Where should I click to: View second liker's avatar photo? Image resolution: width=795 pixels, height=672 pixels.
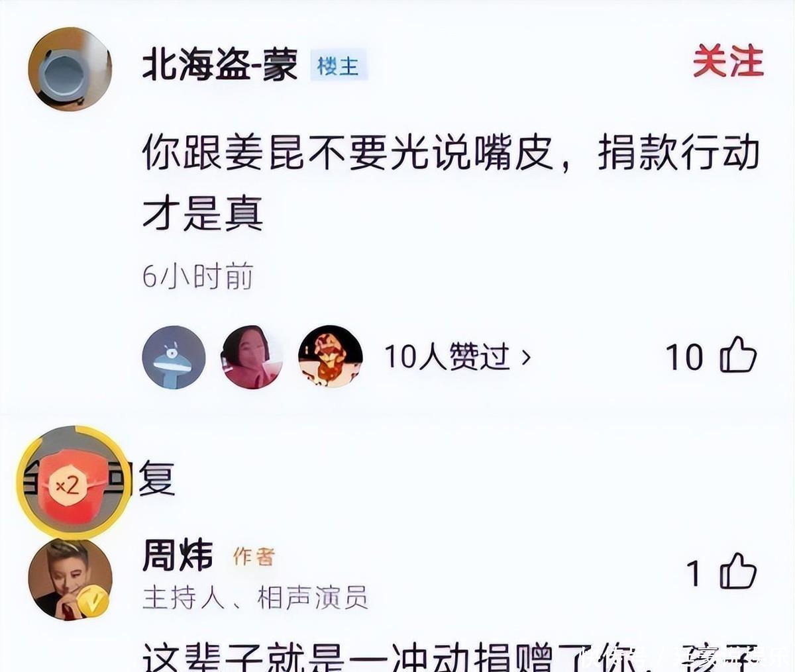click(x=252, y=357)
